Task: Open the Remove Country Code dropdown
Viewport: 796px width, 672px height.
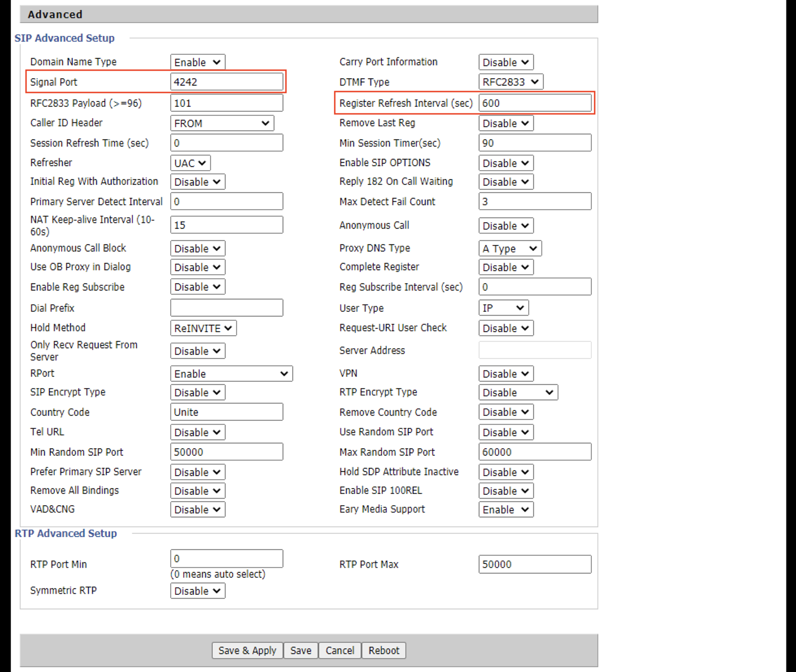Action: (x=506, y=412)
